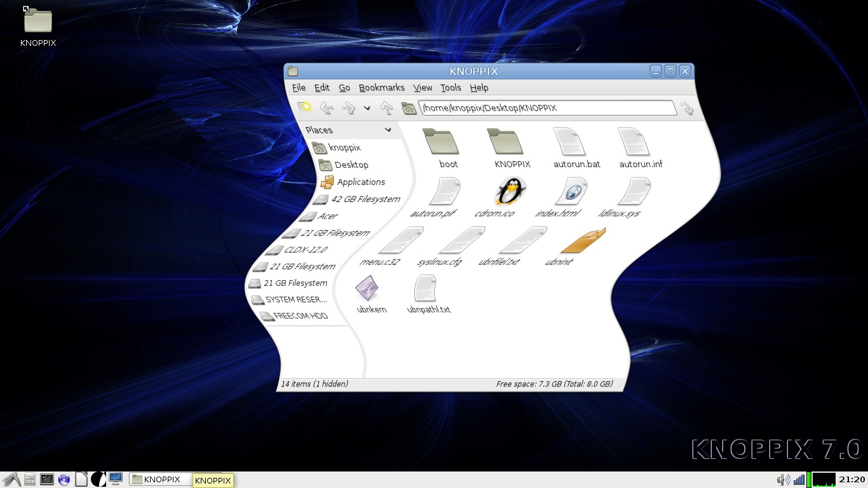The image size is (868, 488).
Task: Open the Tools menu
Action: 451,88
